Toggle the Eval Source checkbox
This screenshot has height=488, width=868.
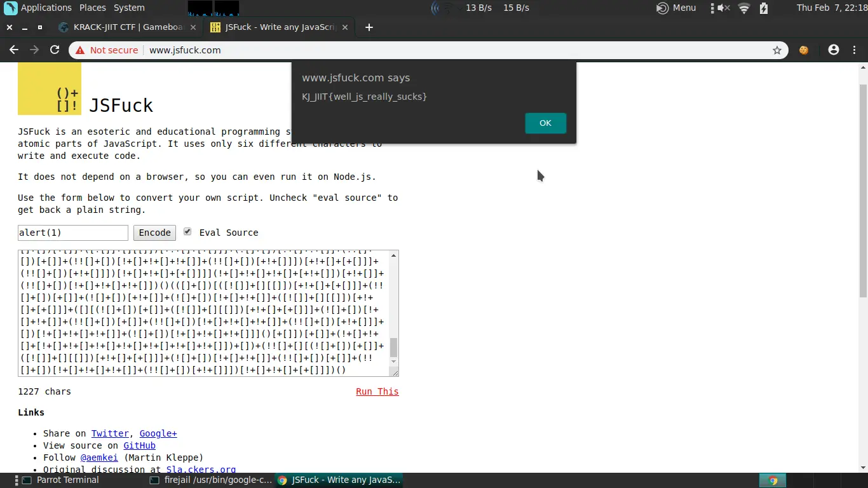(x=187, y=232)
